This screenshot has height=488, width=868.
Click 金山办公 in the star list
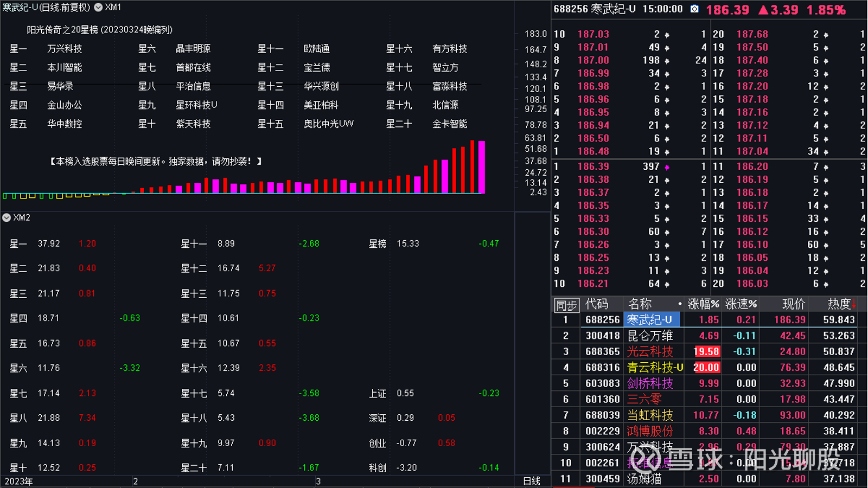(65, 105)
